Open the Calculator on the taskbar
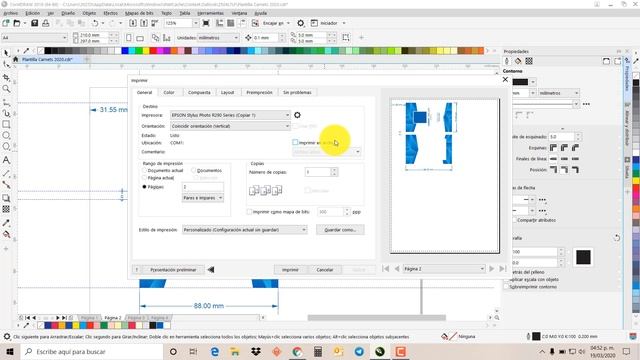640x360 pixels. [x=318, y=351]
